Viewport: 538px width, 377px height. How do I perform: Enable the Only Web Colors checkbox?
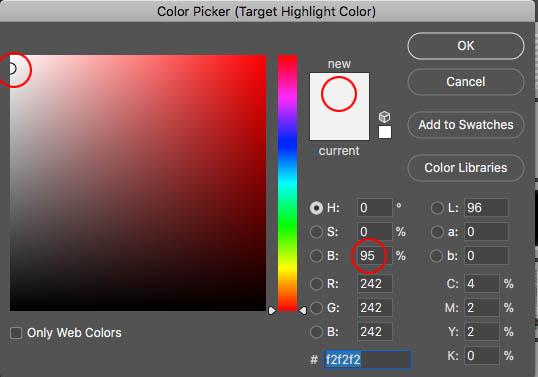pyautogui.click(x=16, y=333)
